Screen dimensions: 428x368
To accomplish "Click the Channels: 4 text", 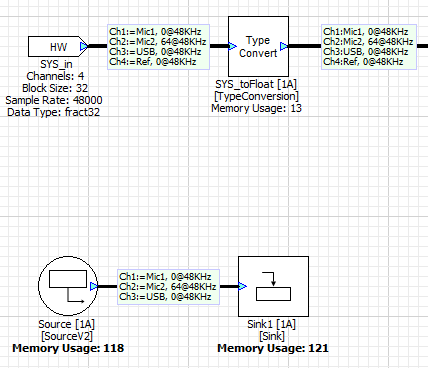I will coord(55,76).
